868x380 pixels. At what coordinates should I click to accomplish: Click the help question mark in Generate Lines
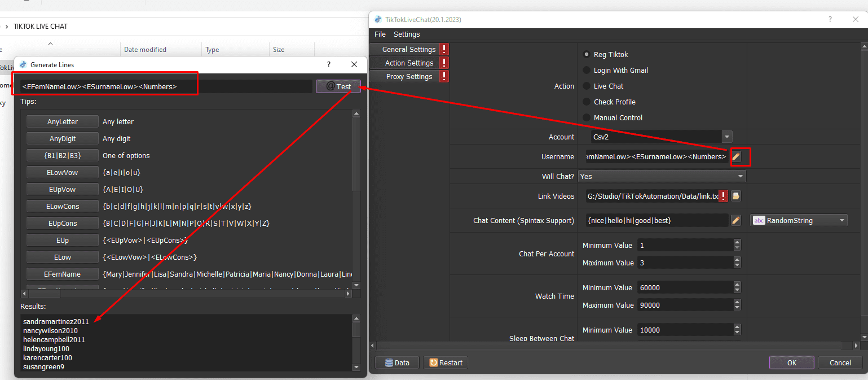click(329, 65)
